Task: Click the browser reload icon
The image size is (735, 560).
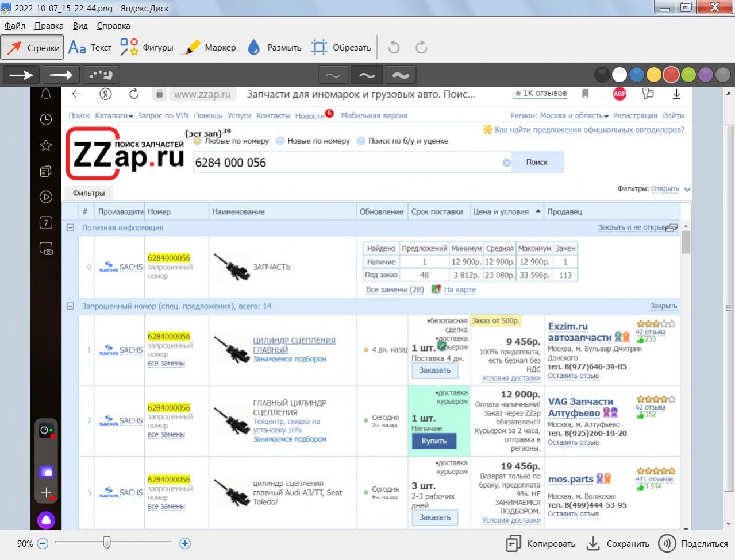Action: click(x=134, y=94)
